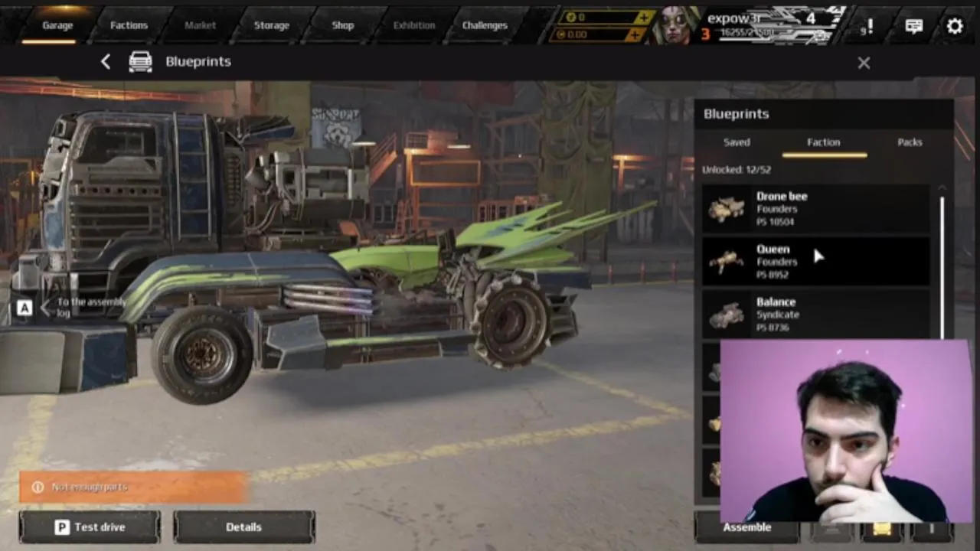Click the Blueprints panel heading
Viewport: 980px width, 551px height.
(x=737, y=114)
